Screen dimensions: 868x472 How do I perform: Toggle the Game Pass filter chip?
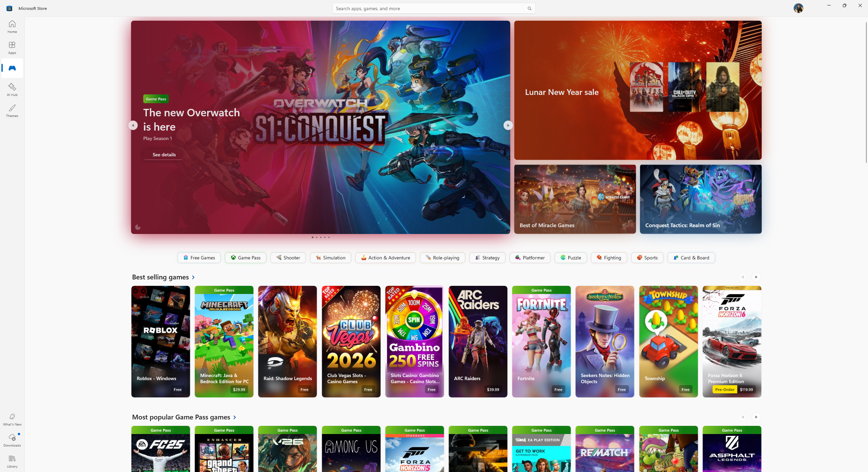(245, 258)
